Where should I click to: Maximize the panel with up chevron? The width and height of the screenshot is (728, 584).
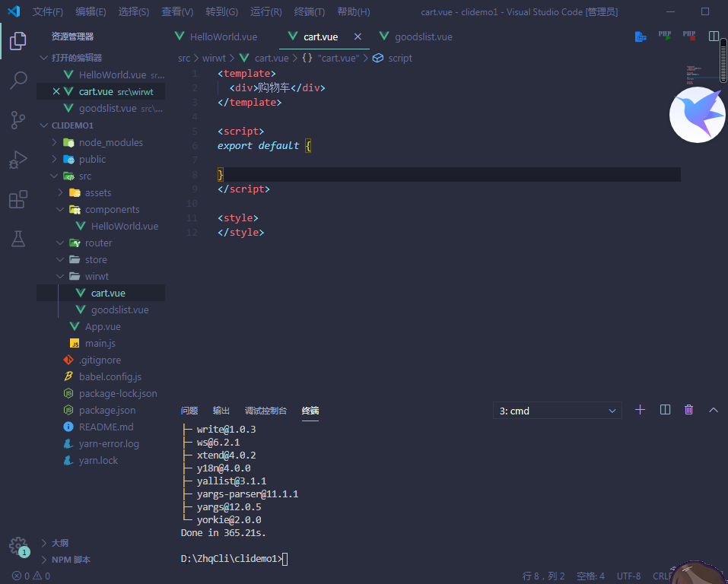tap(714, 410)
